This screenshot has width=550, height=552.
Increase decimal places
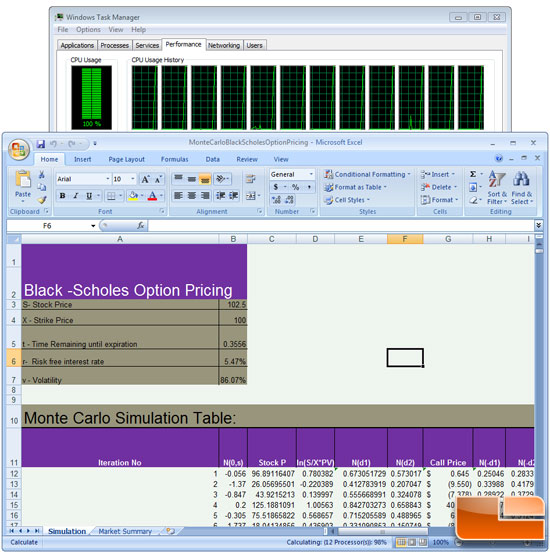pyautogui.click(x=277, y=200)
